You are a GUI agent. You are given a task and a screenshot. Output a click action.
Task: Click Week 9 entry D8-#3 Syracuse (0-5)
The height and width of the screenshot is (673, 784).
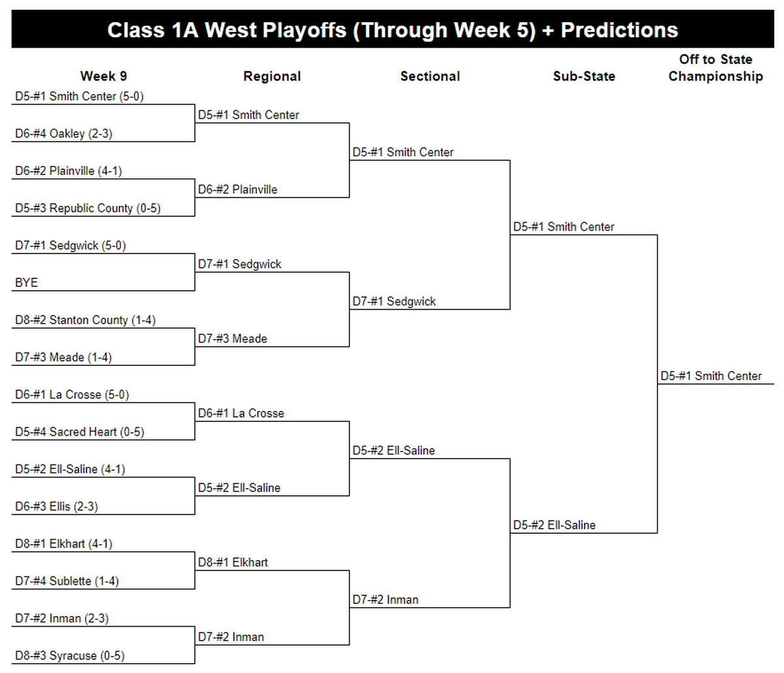click(x=70, y=656)
